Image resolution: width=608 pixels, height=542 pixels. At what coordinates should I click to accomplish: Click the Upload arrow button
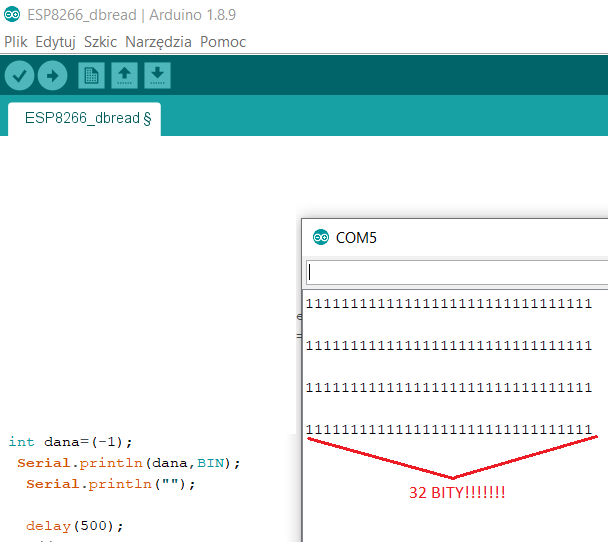pyautogui.click(x=52, y=76)
